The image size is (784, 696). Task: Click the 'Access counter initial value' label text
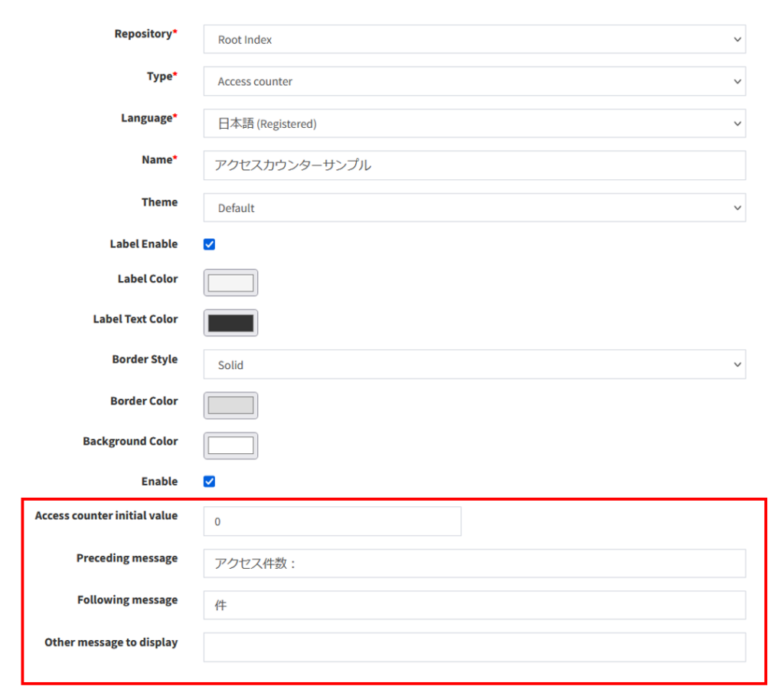click(x=106, y=516)
